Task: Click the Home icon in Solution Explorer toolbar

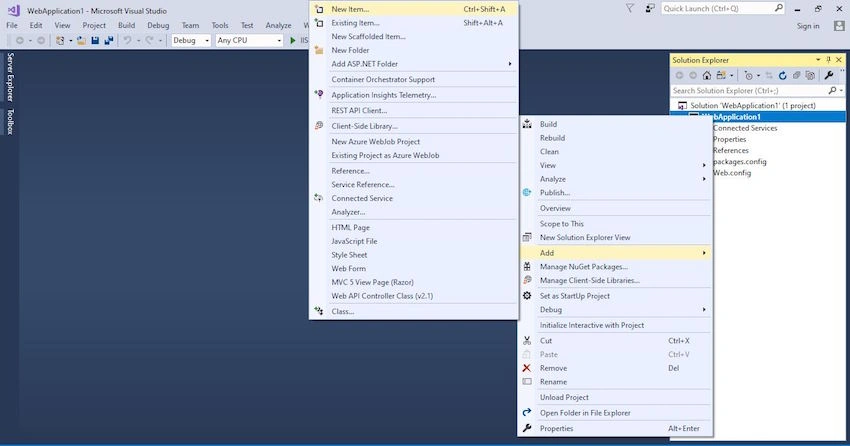Action: [707, 75]
